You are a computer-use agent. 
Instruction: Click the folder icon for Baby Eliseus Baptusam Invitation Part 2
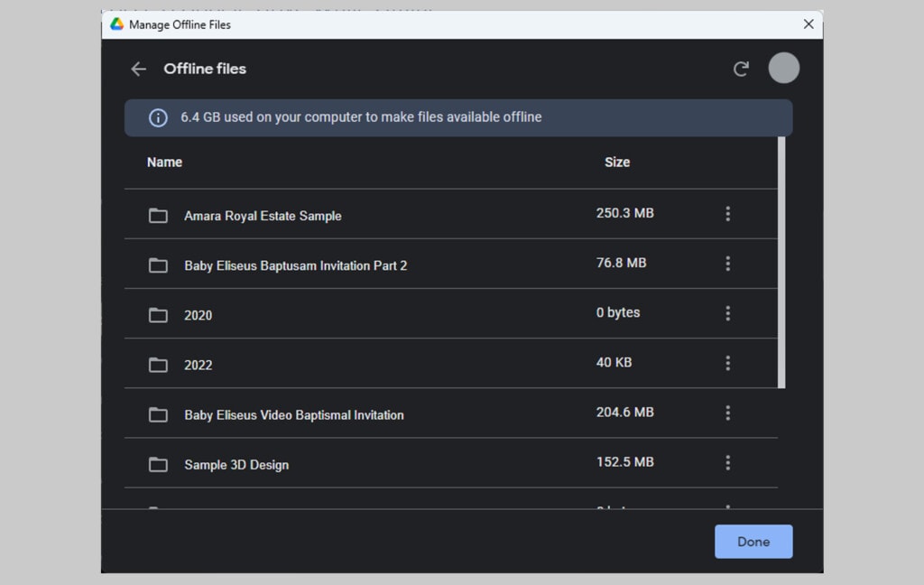(158, 265)
